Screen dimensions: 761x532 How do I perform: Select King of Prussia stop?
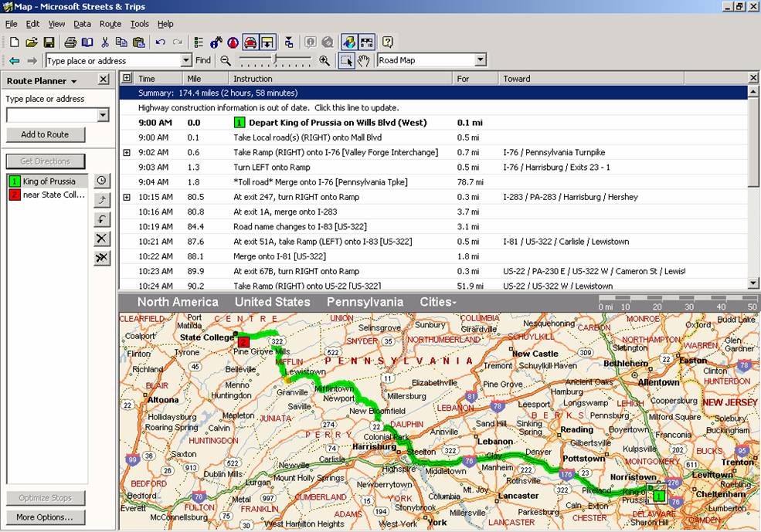point(47,181)
